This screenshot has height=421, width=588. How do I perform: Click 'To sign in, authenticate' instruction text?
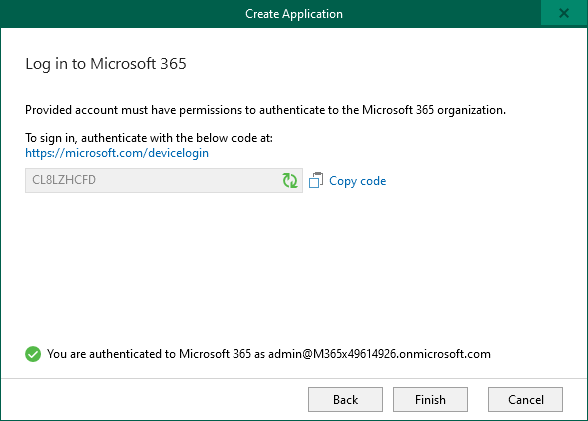tap(149, 138)
